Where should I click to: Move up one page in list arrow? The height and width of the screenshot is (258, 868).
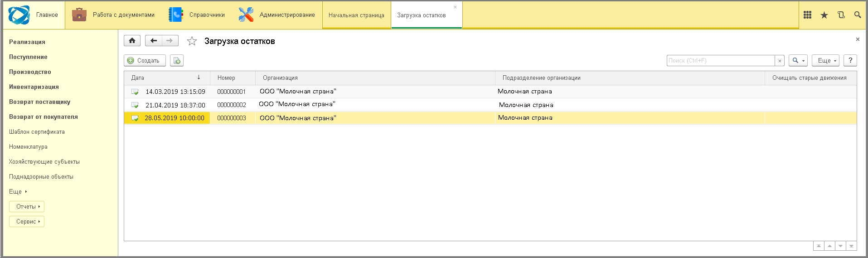[829, 246]
